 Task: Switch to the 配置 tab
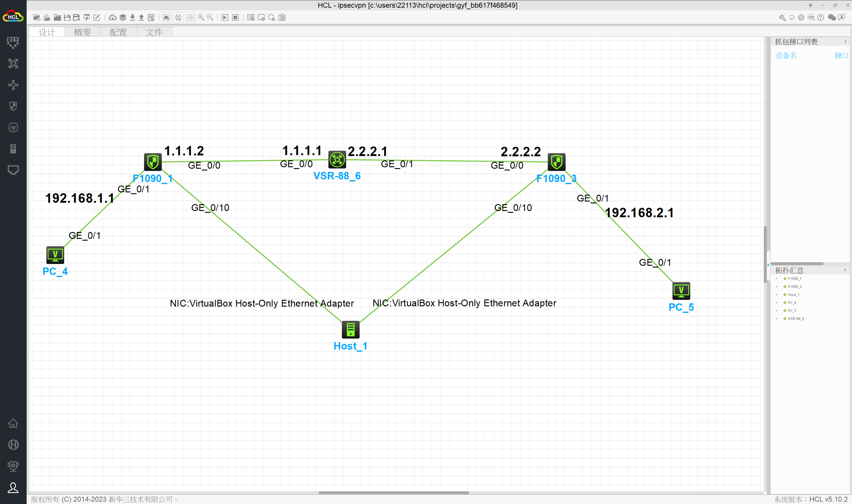(x=118, y=32)
